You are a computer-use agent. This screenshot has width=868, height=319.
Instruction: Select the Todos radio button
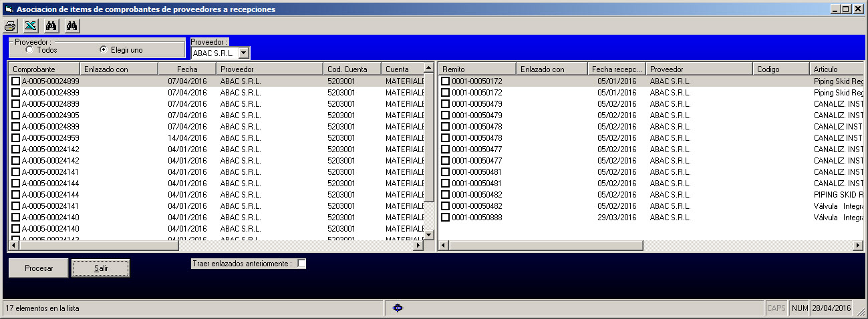click(29, 49)
